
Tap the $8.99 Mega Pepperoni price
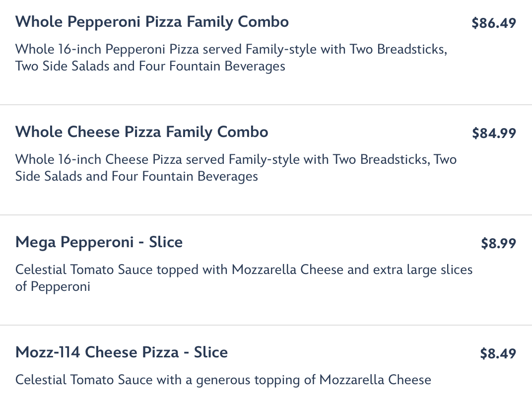pos(498,244)
